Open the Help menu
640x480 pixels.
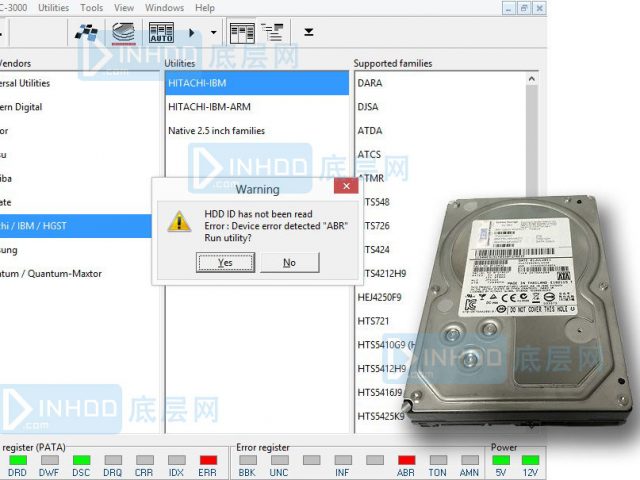[204, 8]
